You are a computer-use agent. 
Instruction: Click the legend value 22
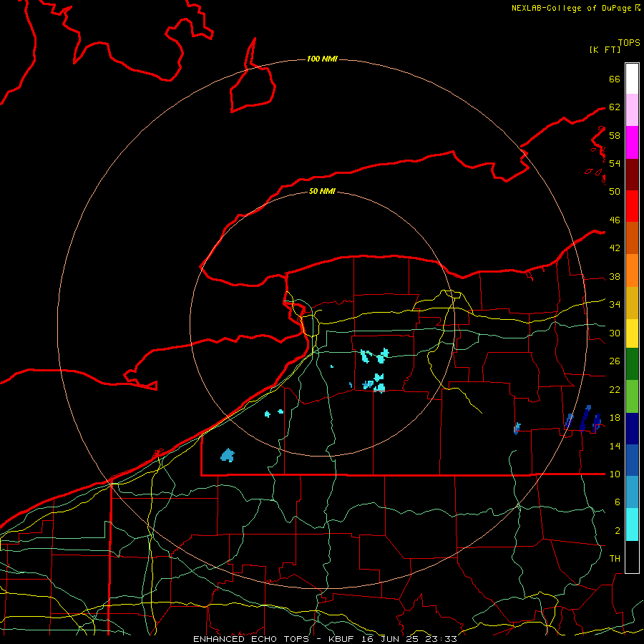615,389
